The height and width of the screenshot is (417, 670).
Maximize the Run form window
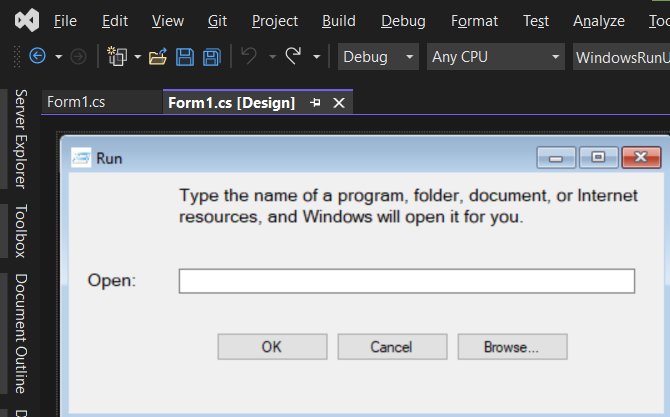coord(598,157)
